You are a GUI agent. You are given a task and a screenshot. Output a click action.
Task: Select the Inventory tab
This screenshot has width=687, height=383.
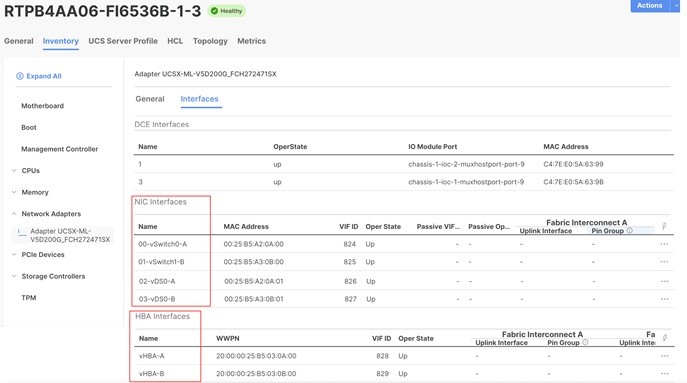point(60,41)
